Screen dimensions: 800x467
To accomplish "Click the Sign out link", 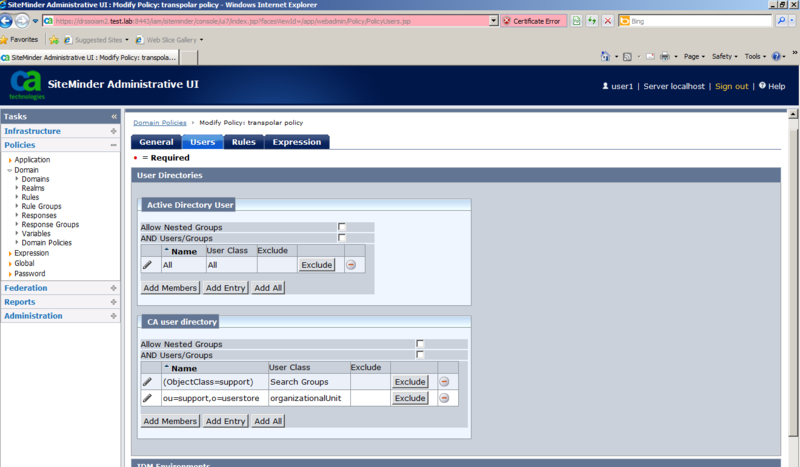I will [731, 86].
